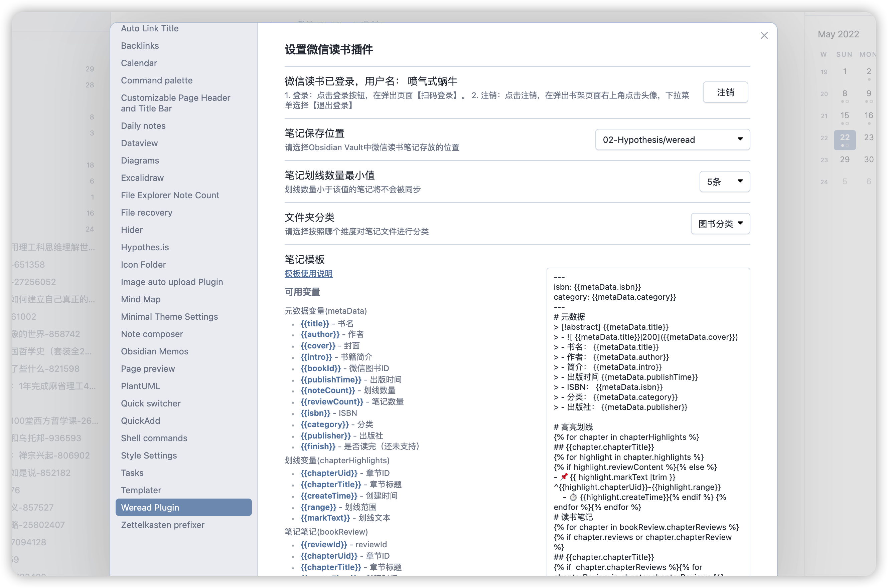
Task: Open Zettelkasten prefixer settings
Action: (162, 525)
